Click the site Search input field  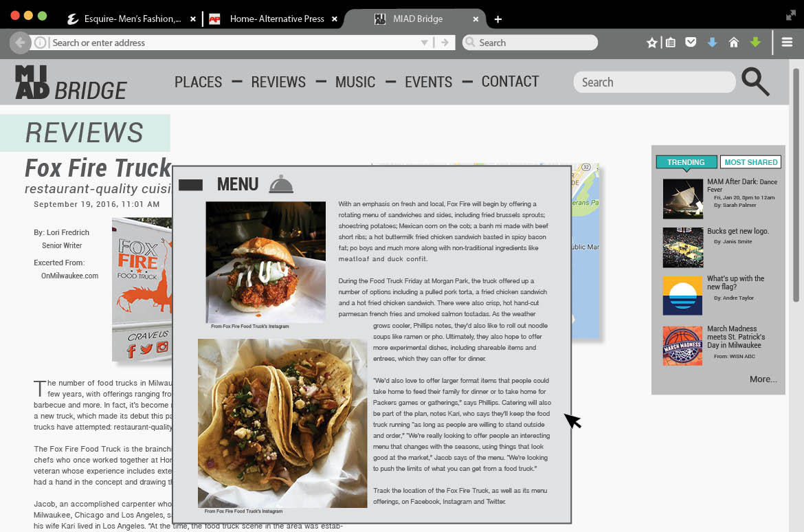pos(654,82)
